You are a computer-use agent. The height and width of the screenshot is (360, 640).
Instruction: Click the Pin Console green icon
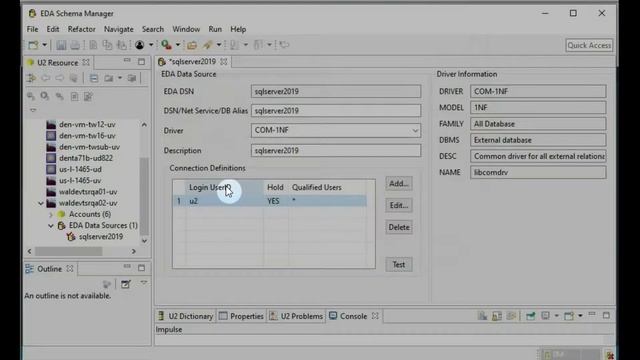(530, 316)
